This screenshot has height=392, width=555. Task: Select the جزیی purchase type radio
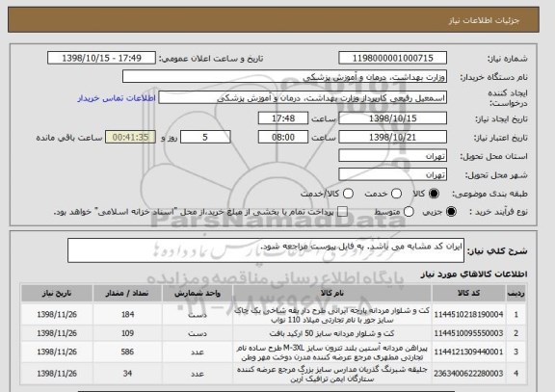click(x=451, y=212)
